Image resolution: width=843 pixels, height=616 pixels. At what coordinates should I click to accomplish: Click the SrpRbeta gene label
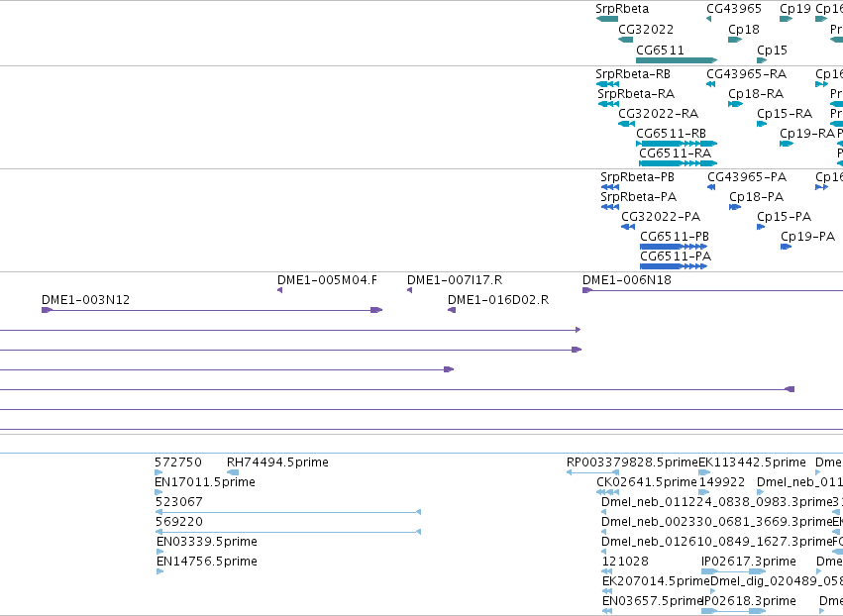click(x=622, y=9)
